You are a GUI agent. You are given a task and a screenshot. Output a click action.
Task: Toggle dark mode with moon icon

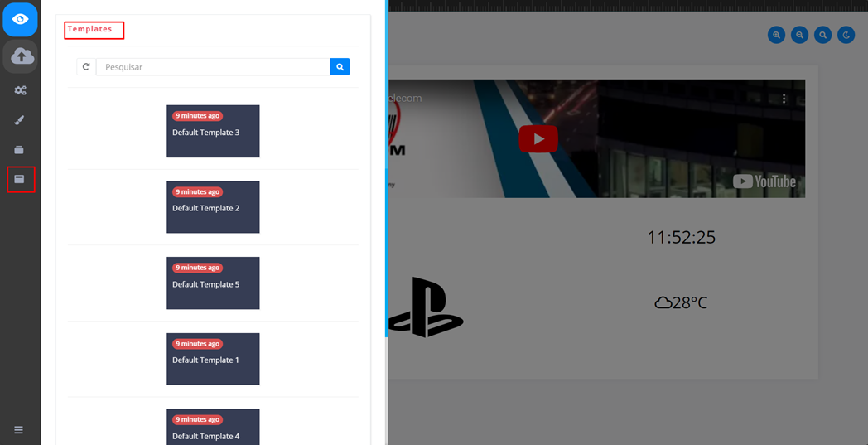[846, 35]
